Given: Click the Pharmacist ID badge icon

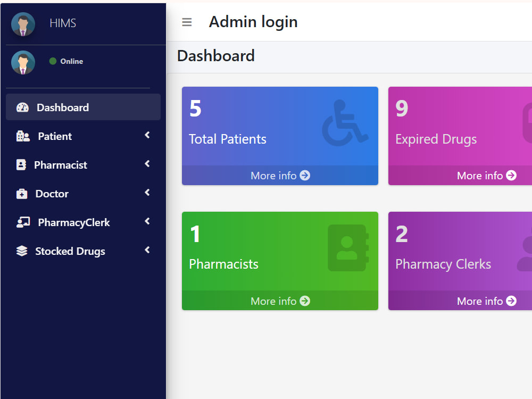Looking at the screenshot, I should 21,165.
